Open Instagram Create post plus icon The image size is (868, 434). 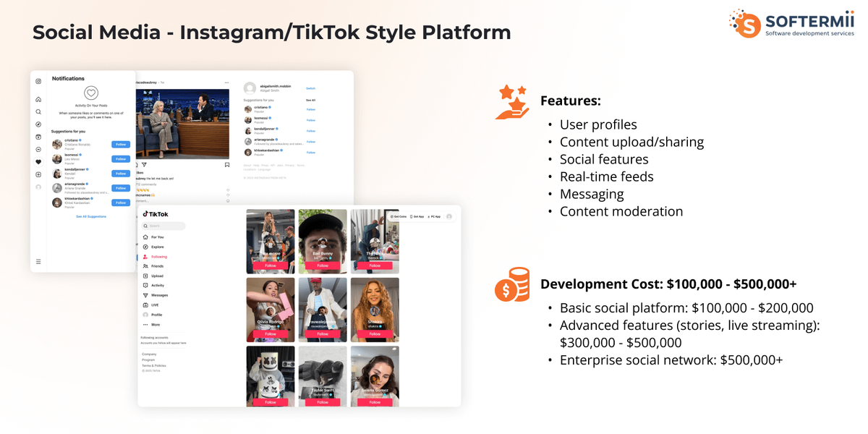coord(38,174)
